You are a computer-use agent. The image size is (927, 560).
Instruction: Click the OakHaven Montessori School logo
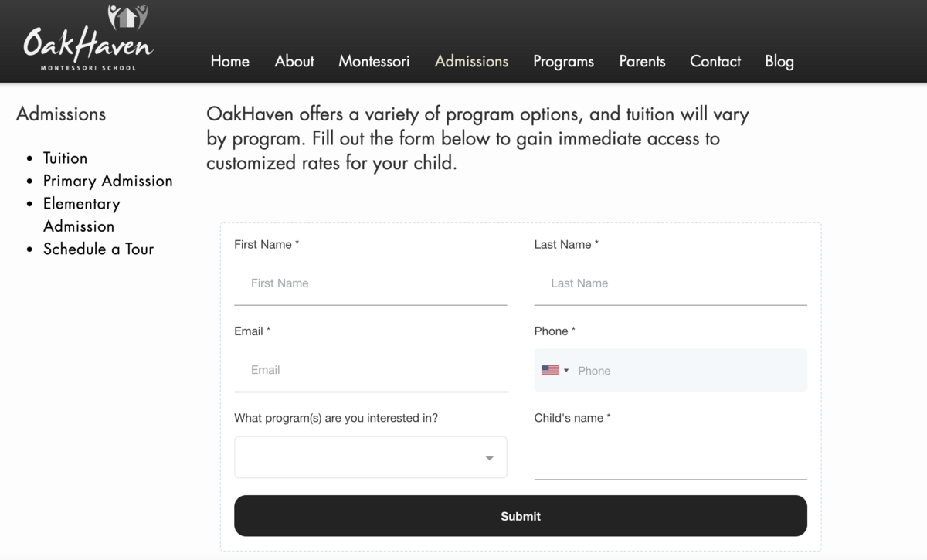click(88, 39)
